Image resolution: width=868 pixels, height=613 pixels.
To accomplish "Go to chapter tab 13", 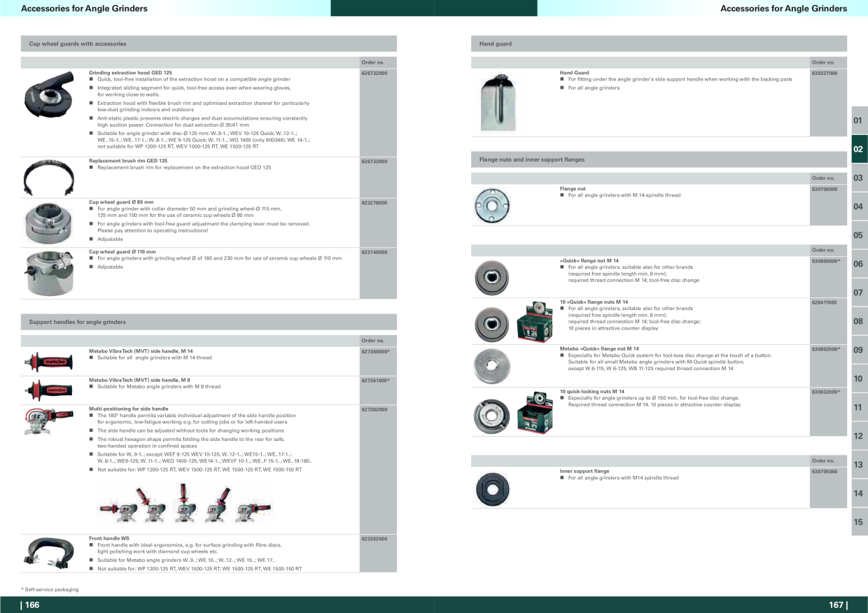I will (x=859, y=465).
